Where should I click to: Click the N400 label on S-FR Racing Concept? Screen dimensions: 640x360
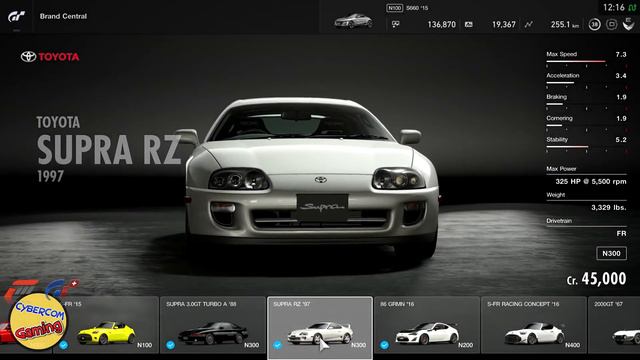coord(572,345)
